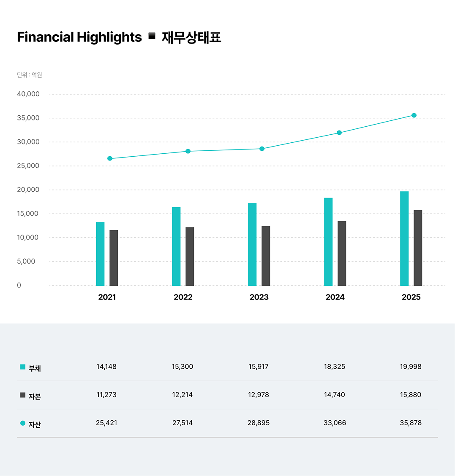Select the 2023 asset line data point
Viewport: 455px width, 476px height.
[262, 149]
